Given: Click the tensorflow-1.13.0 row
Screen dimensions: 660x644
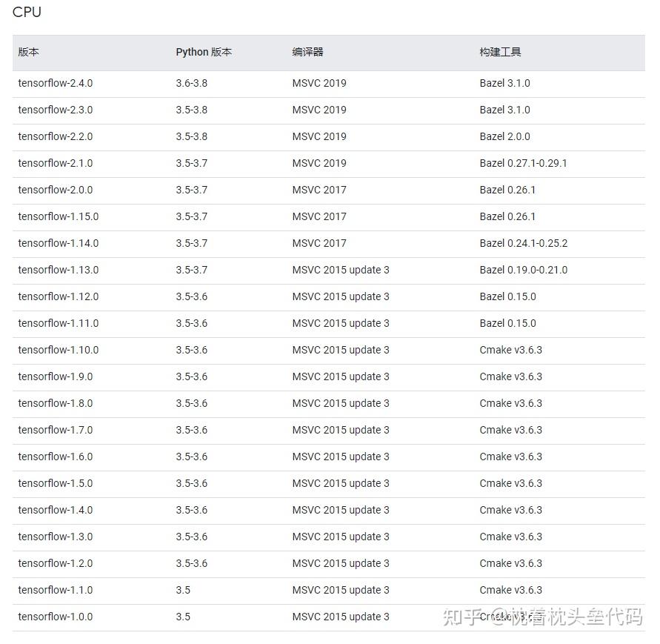Looking at the screenshot, I should tap(58, 270).
